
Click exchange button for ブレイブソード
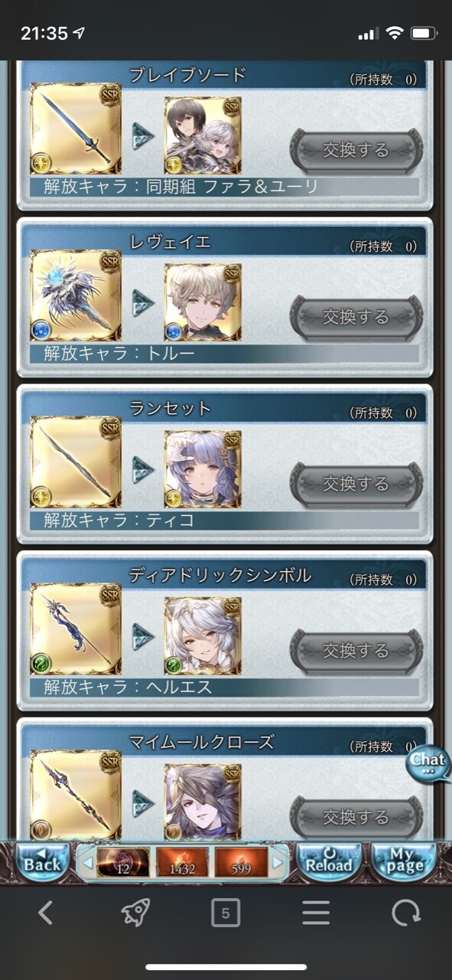(356, 150)
